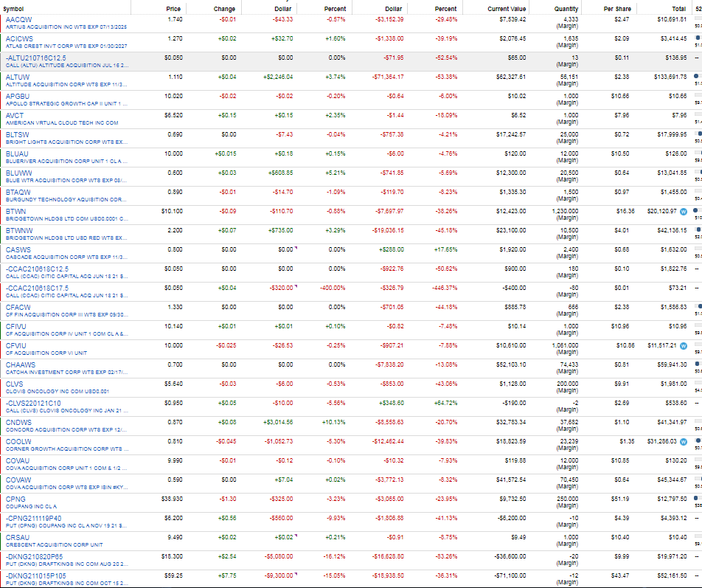Open the BLUAU symbol link
Screen dimensions: 702x588
[x=17, y=154]
